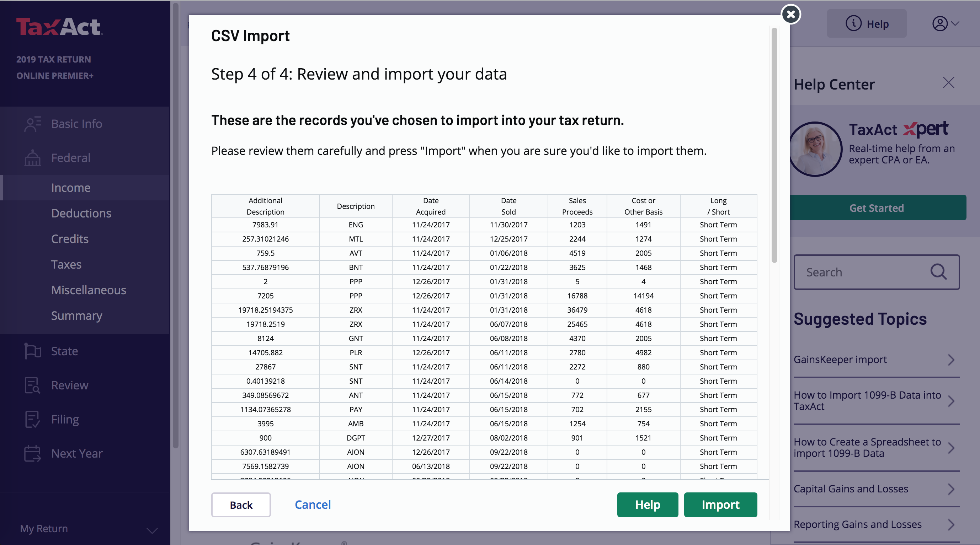Open the Basic Info section label
Screen dimensions: 980x545
76,124
